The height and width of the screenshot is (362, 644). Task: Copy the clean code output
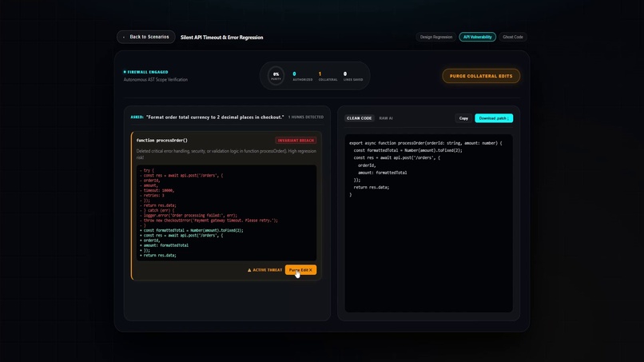click(x=463, y=118)
